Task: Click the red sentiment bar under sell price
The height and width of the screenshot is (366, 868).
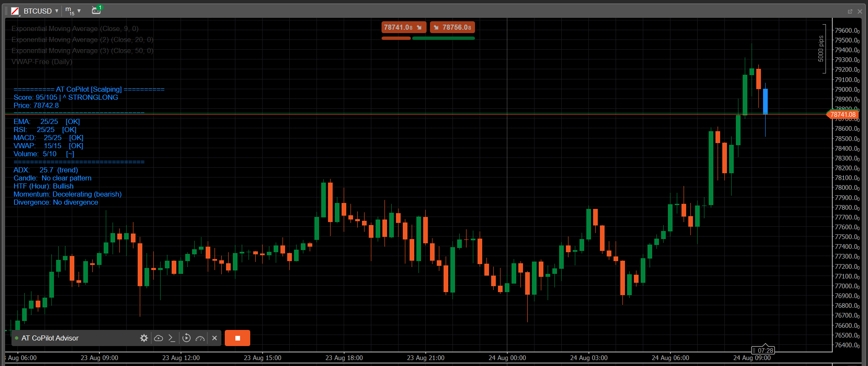Action: (396, 38)
